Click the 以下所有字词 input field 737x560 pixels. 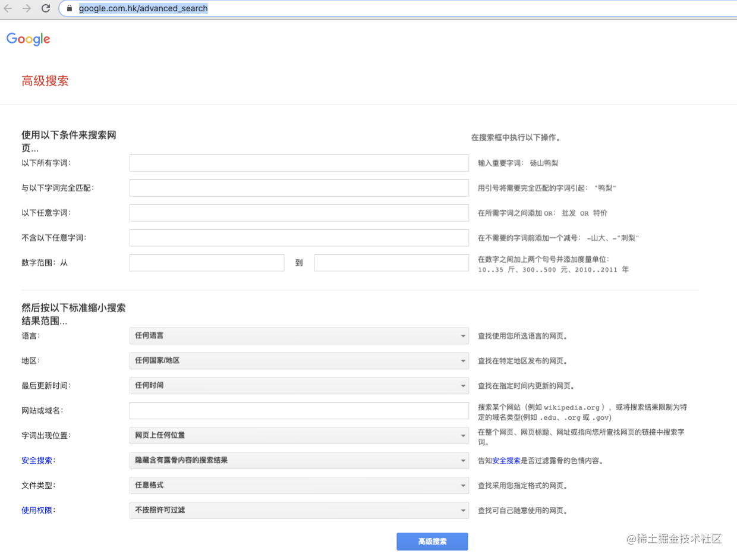(299, 163)
